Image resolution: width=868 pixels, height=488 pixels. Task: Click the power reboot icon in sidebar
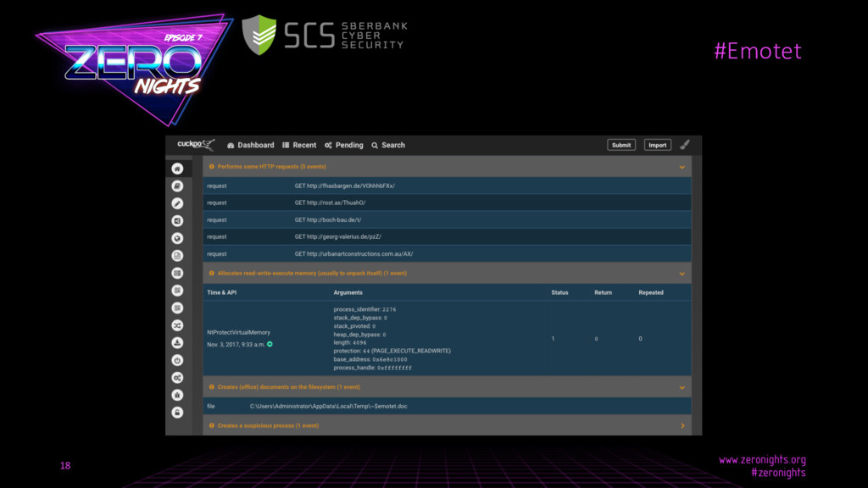pos(177,360)
